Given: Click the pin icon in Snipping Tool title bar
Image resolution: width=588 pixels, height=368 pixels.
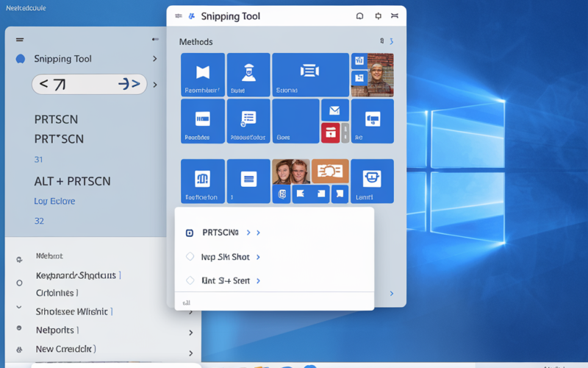Looking at the screenshot, I should point(378,15).
